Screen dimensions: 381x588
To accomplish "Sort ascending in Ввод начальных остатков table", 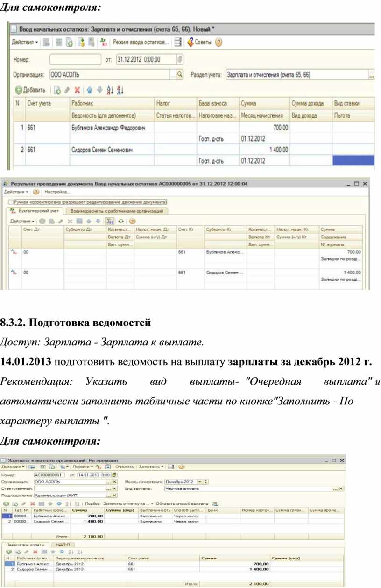I will [110, 90].
